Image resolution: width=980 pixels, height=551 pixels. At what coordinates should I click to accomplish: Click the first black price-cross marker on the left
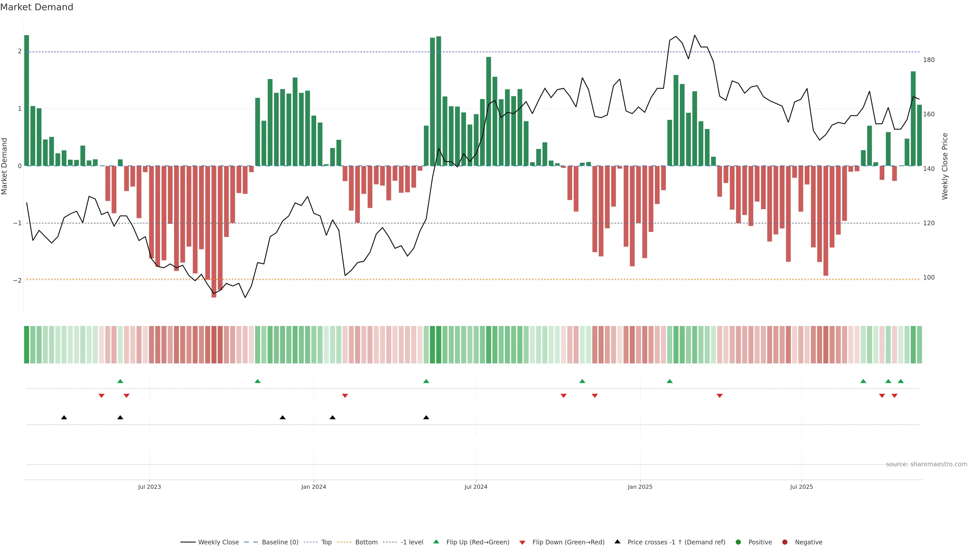click(64, 418)
